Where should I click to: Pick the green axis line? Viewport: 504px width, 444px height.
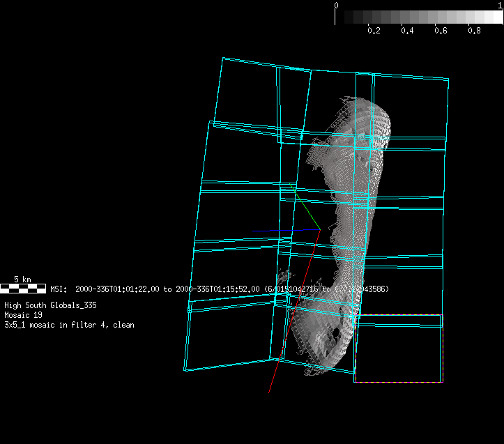click(x=307, y=208)
